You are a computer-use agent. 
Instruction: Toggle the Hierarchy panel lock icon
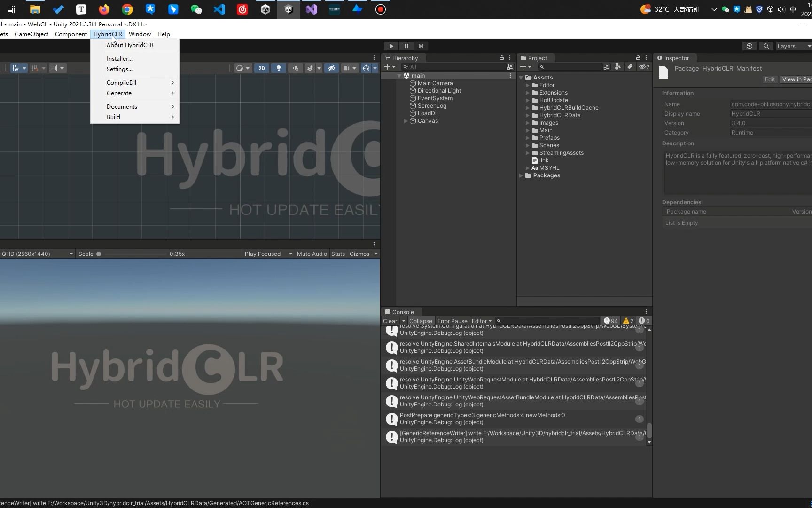(502, 57)
